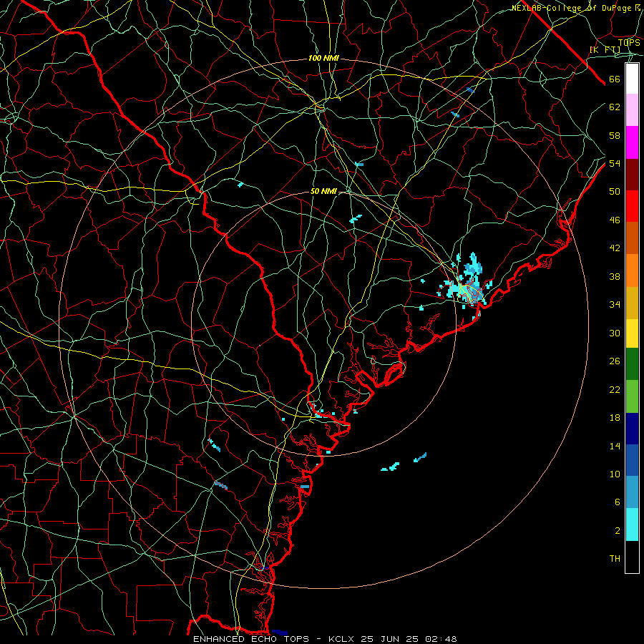Screen dimensions: 644x644
Task: Click the legend value '66'
Action: point(615,79)
